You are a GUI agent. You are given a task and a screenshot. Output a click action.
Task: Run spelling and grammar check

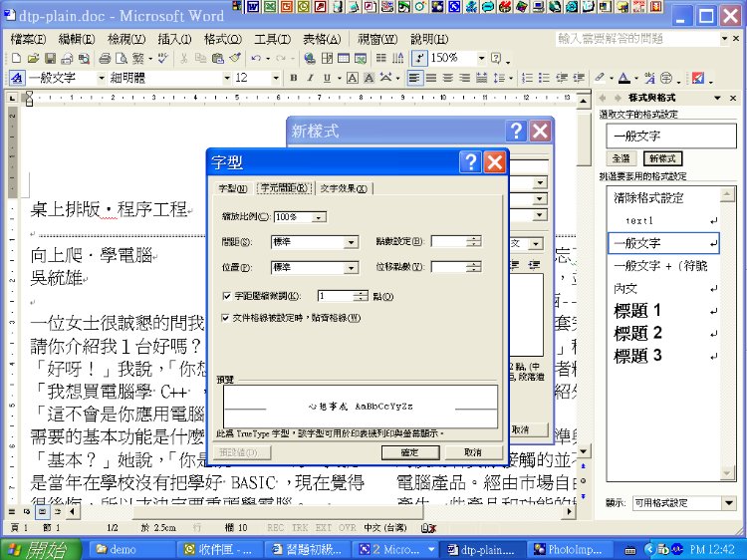coord(163,59)
